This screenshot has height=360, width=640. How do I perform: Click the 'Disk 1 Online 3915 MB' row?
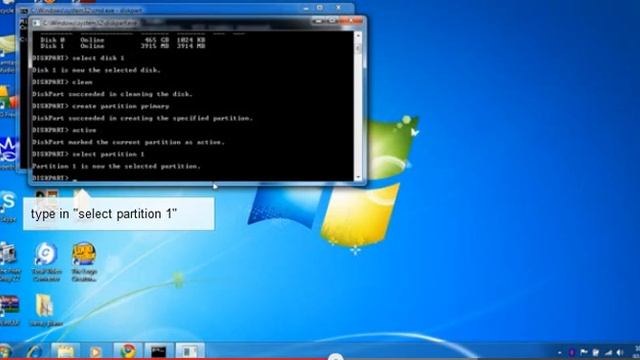tap(122, 46)
